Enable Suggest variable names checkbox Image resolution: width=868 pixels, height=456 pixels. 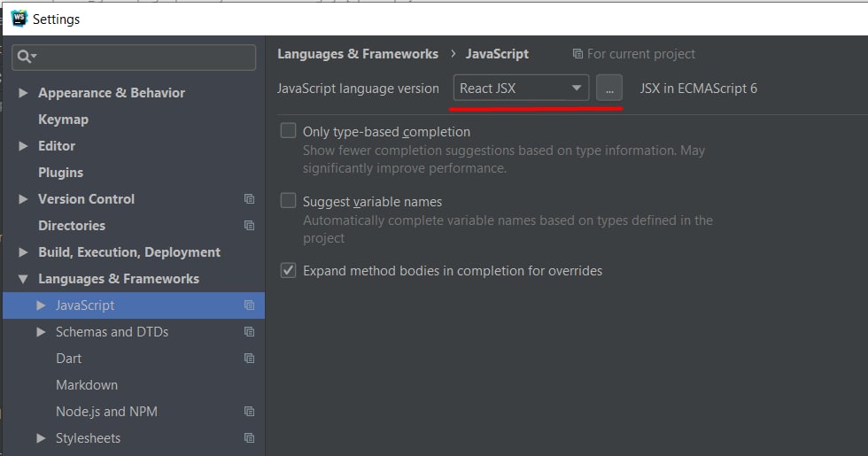[288, 200]
